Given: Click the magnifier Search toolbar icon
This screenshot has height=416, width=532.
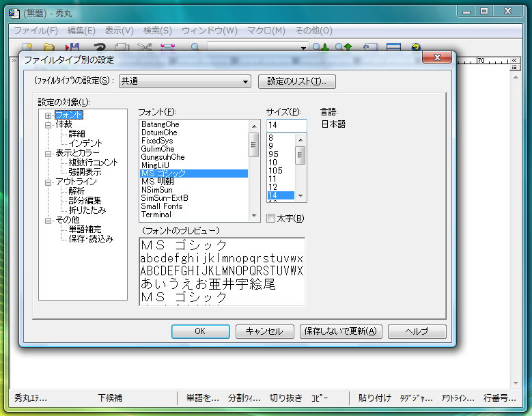Looking at the screenshot, I should tap(195, 47).
